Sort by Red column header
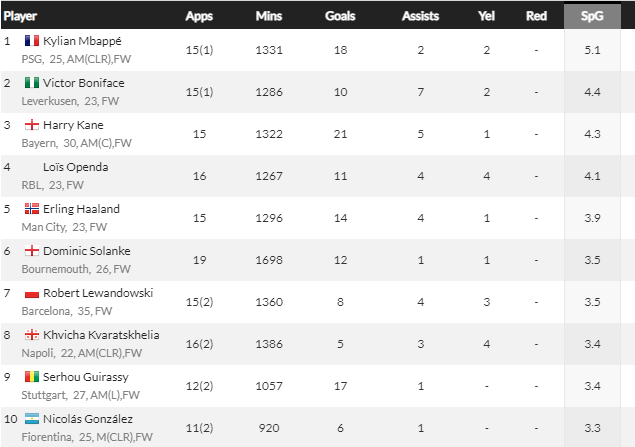635x447 pixels. pyautogui.click(x=536, y=16)
